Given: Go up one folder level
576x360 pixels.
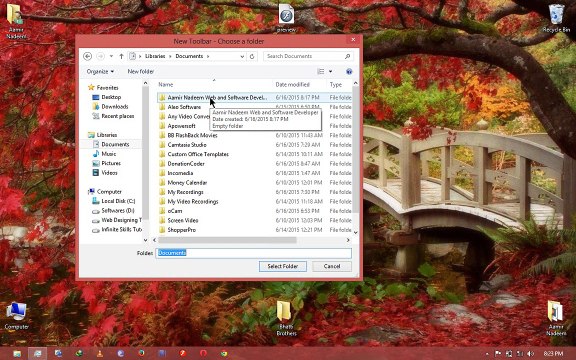Looking at the screenshot, I should 121,56.
